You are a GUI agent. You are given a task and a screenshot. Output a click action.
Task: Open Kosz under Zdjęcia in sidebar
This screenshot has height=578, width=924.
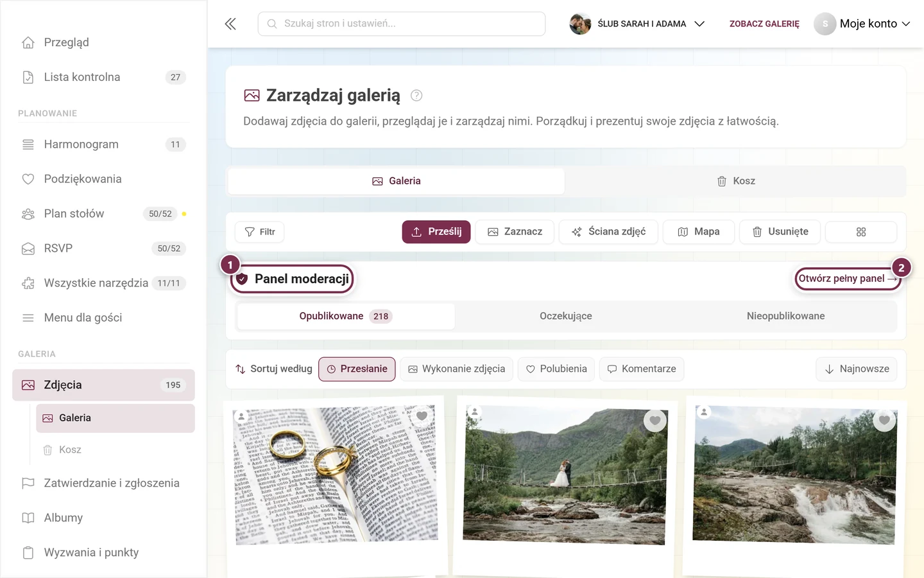[116, 450]
